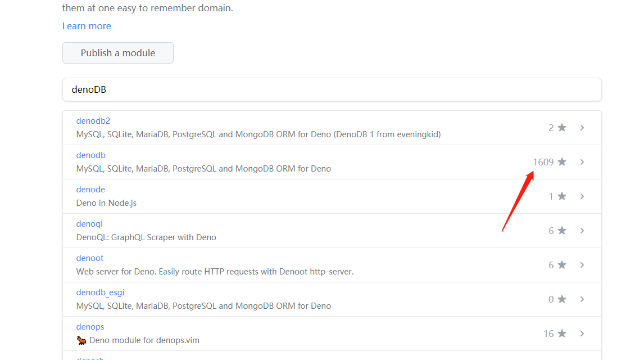The width and height of the screenshot is (644, 360).
Task: Click the 1609 star count
Action: click(x=543, y=162)
